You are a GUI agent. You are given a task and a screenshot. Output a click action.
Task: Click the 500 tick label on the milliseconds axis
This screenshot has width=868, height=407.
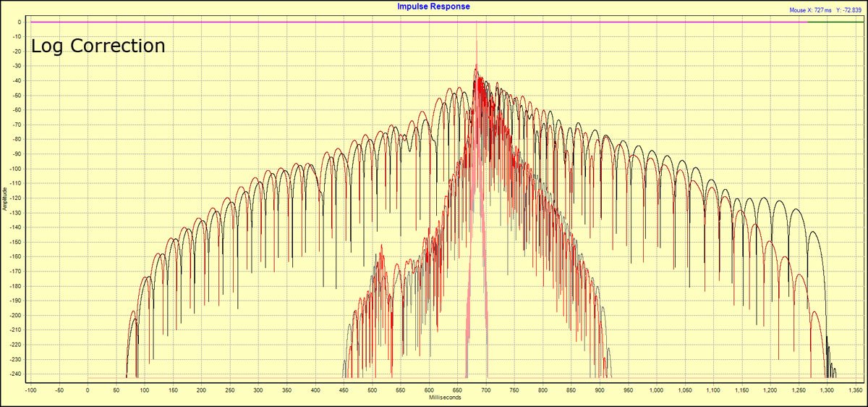(x=373, y=390)
